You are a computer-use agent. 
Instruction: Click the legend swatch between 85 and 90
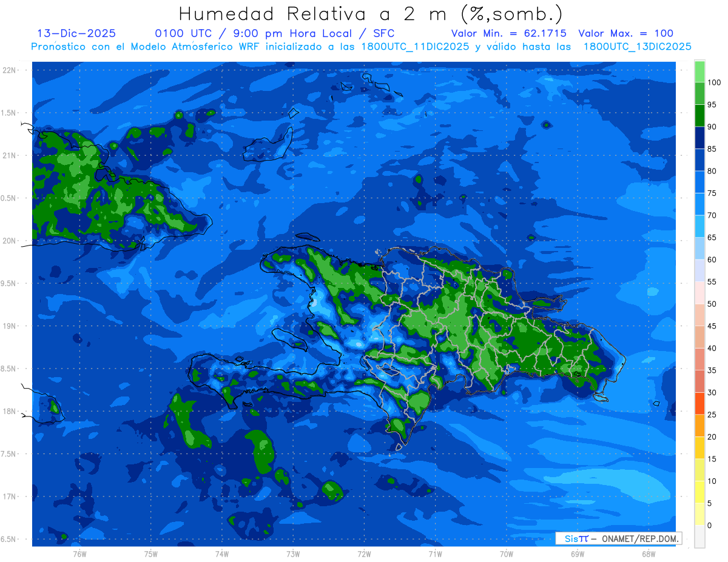click(x=699, y=138)
